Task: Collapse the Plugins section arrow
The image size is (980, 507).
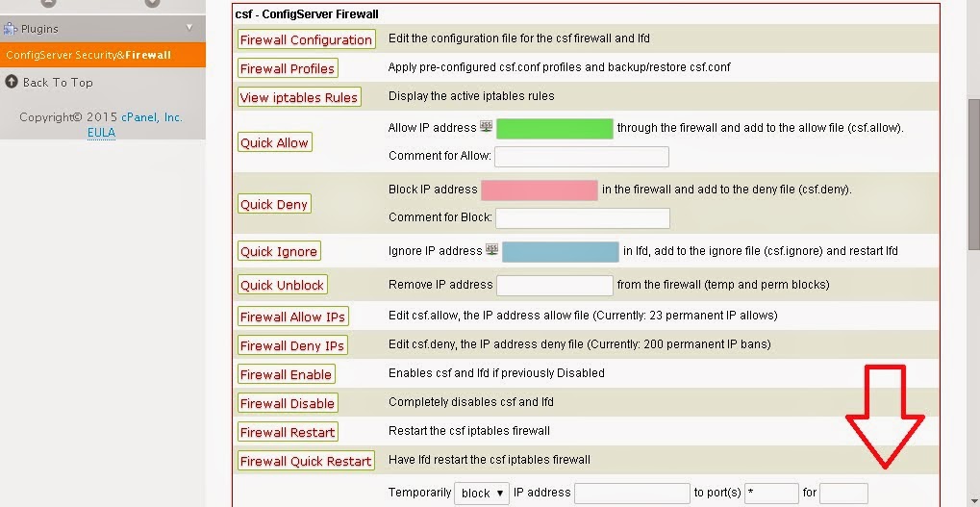Action: (x=189, y=28)
